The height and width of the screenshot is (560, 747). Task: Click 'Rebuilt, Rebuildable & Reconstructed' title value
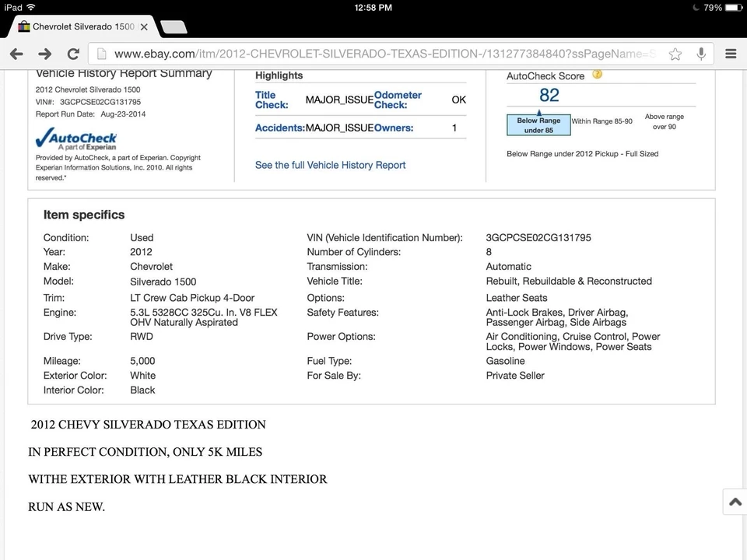coord(569,282)
